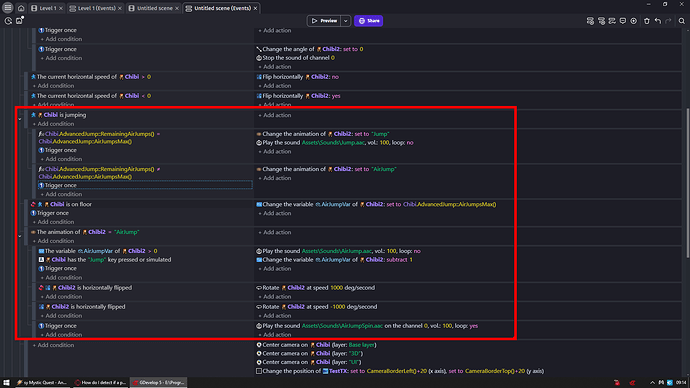
Task: Add condition above the Center camera event
Action: pyautogui.click(x=53, y=345)
